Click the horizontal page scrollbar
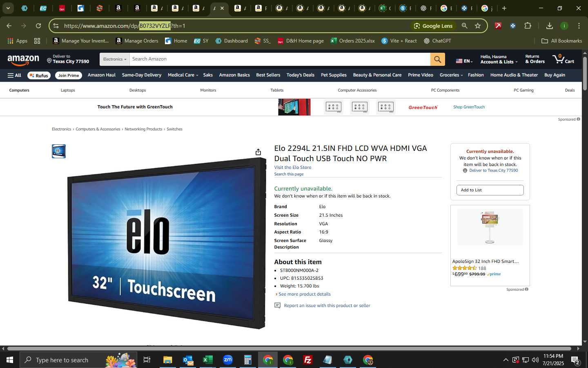This screenshot has width=588, height=368. pyautogui.click(x=289, y=349)
